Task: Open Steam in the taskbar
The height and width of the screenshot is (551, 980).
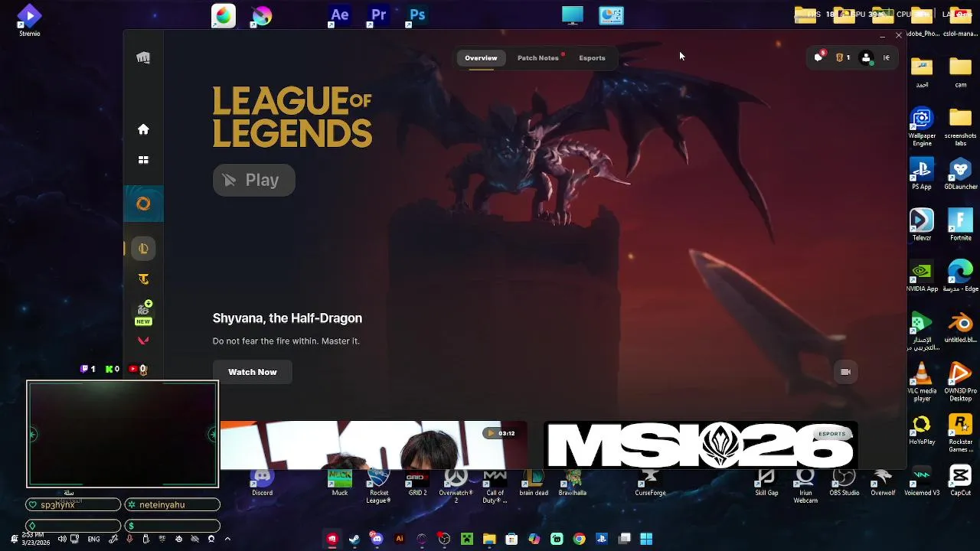Action: [354, 539]
